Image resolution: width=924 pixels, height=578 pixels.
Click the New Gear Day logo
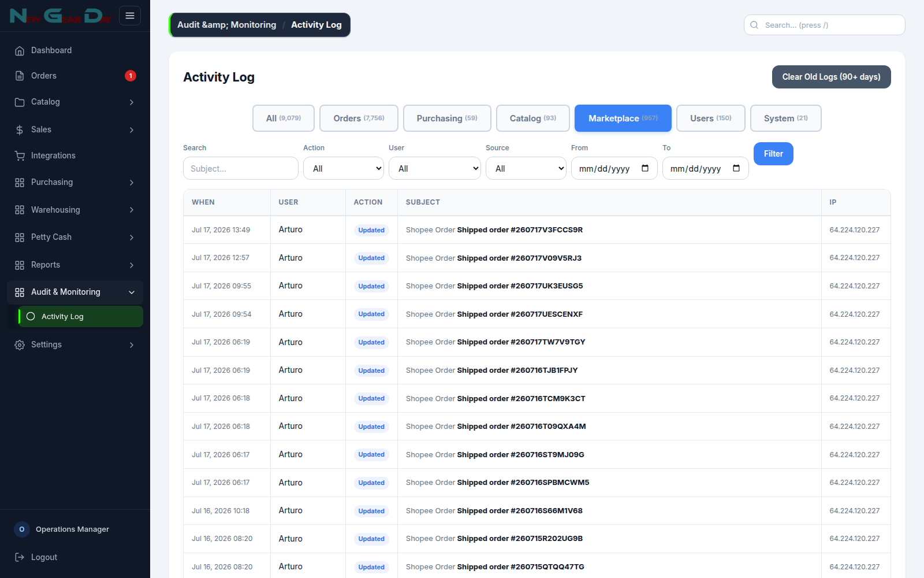(60, 16)
